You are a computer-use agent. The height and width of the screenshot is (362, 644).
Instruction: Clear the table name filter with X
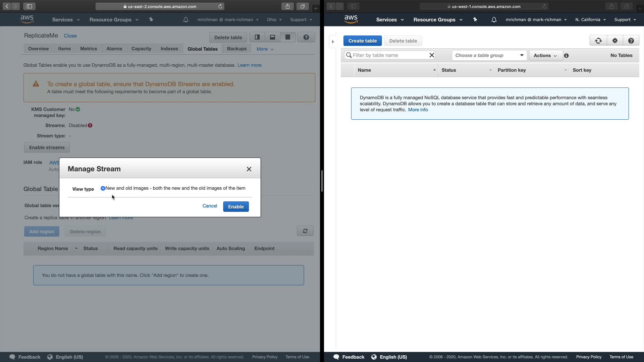click(432, 55)
